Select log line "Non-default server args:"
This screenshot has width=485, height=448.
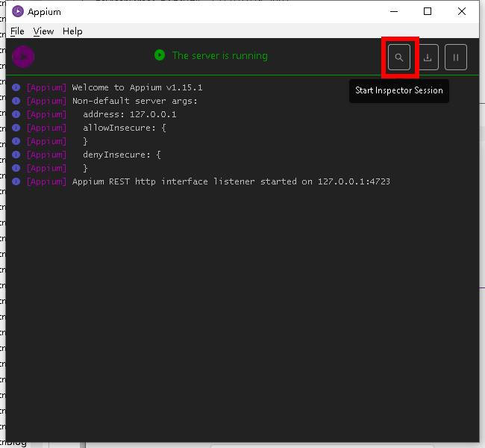[134, 101]
